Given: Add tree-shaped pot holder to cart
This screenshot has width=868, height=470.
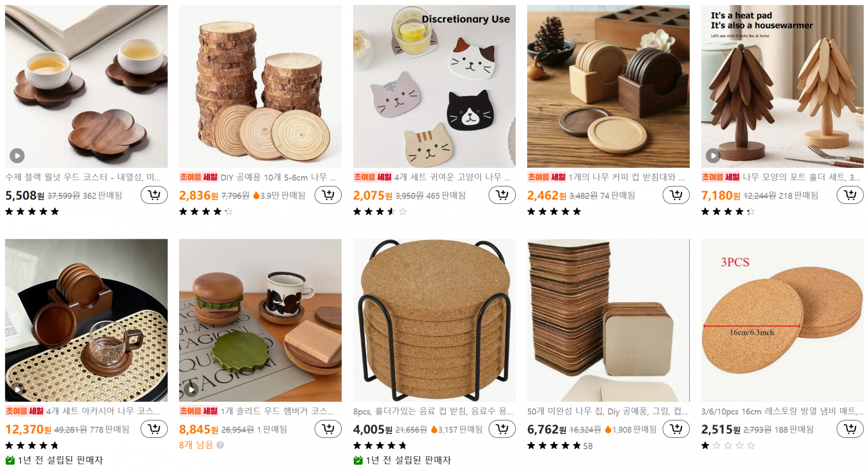Looking at the screenshot, I should [850, 195].
